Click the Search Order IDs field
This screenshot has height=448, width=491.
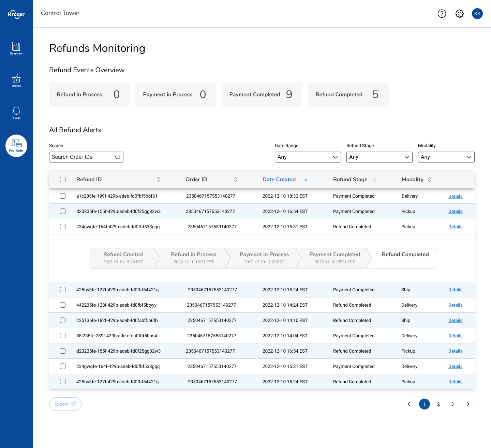click(82, 157)
